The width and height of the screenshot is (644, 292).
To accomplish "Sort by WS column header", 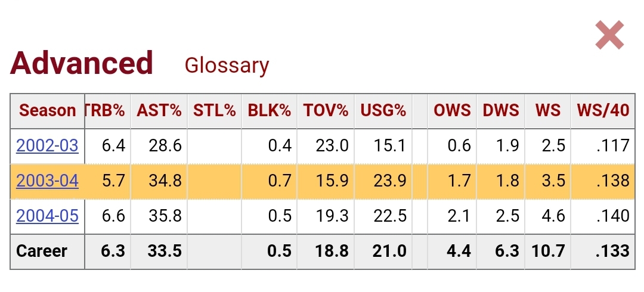I will tap(547, 110).
